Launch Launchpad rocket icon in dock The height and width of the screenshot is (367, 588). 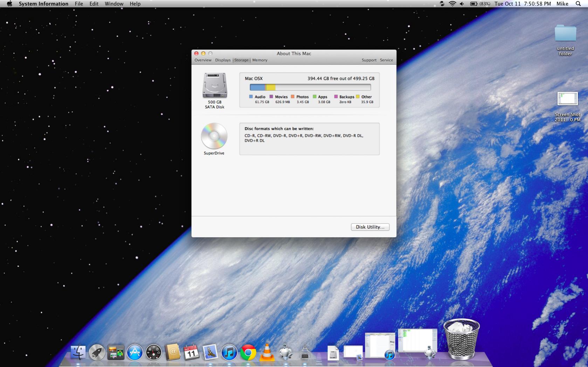click(97, 352)
